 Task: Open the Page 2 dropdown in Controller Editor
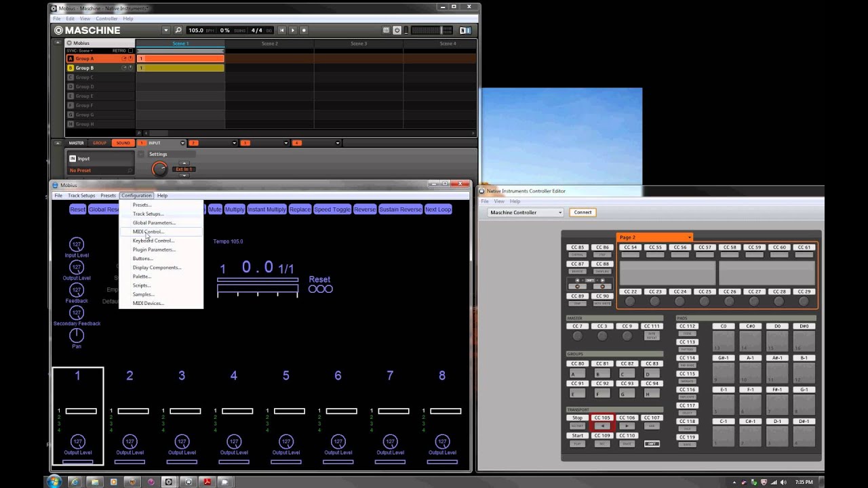click(x=654, y=237)
